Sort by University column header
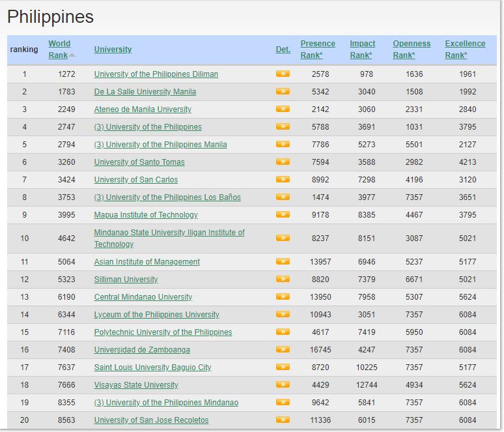 pyautogui.click(x=113, y=50)
